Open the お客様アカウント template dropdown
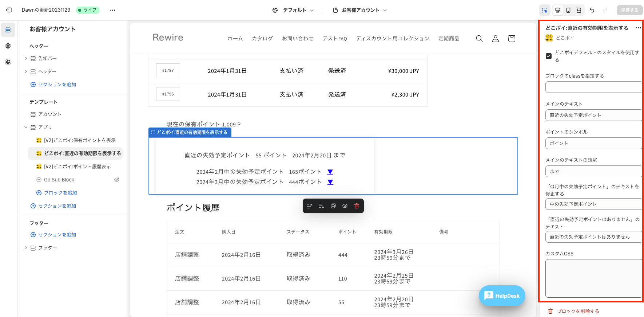 (x=359, y=10)
